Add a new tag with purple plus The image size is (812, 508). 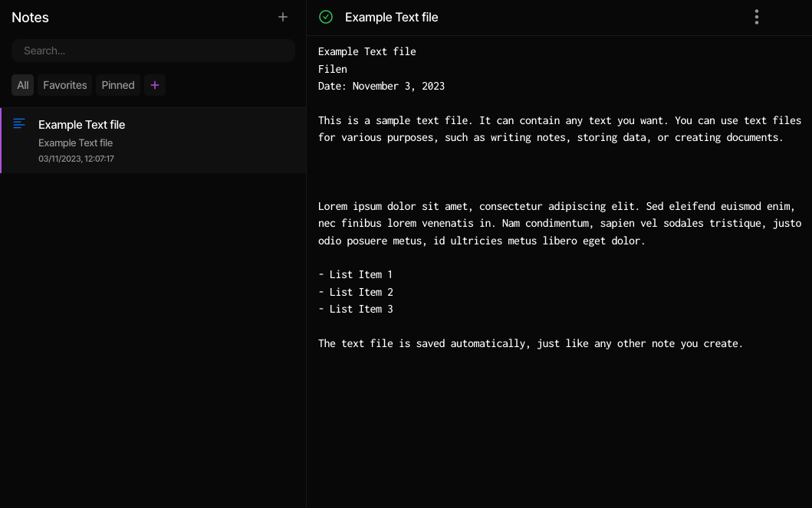pos(154,85)
